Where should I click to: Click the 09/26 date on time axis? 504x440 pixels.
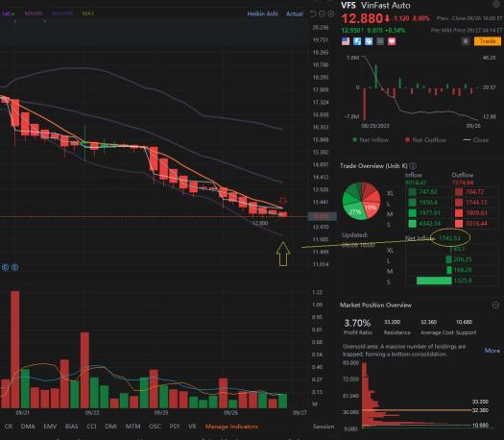coord(230,413)
